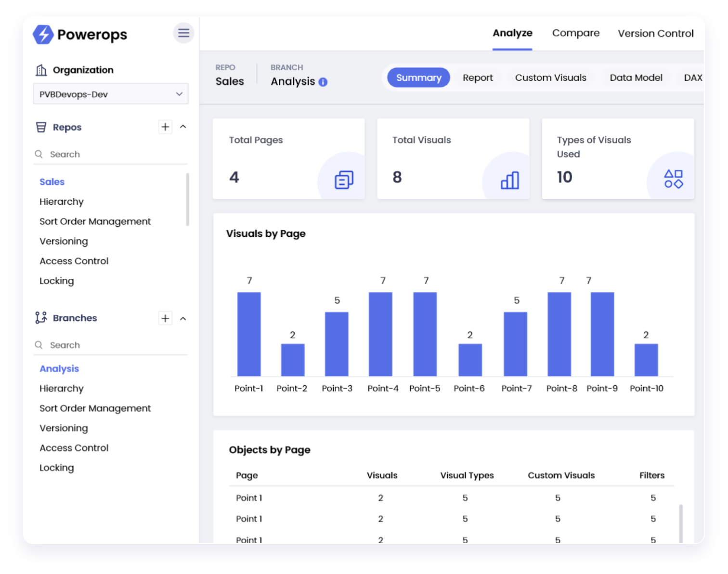Click the Powerops lightning logo
This screenshot has width=728, height=574.
(43, 35)
